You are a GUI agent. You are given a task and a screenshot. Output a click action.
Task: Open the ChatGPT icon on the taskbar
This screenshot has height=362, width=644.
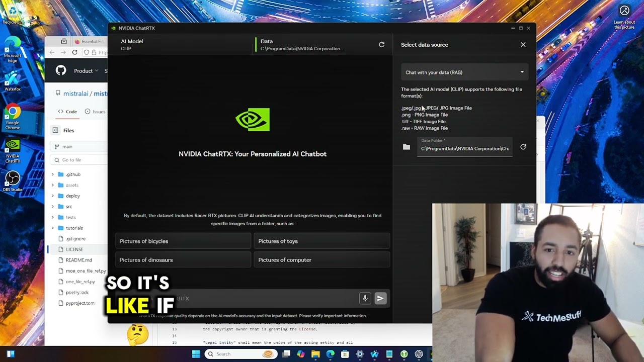[419, 354]
